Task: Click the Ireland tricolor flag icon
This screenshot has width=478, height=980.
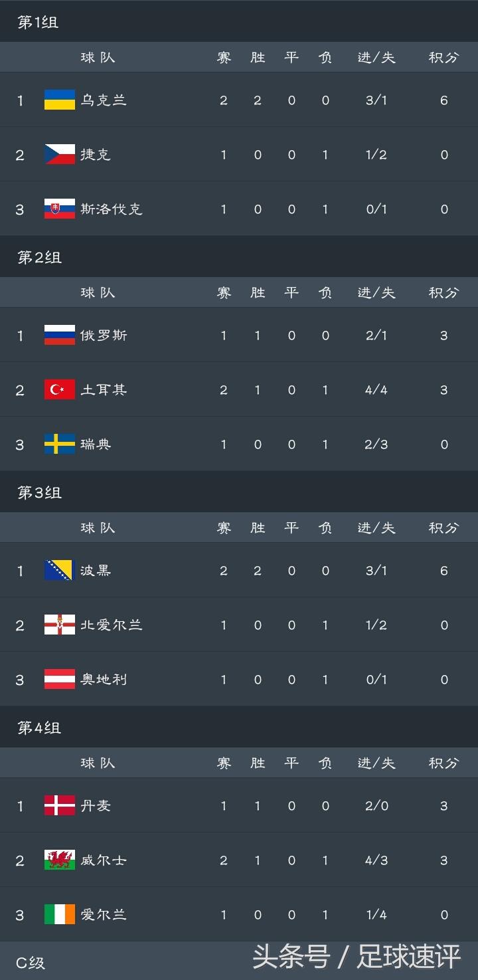Action: [x=60, y=915]
